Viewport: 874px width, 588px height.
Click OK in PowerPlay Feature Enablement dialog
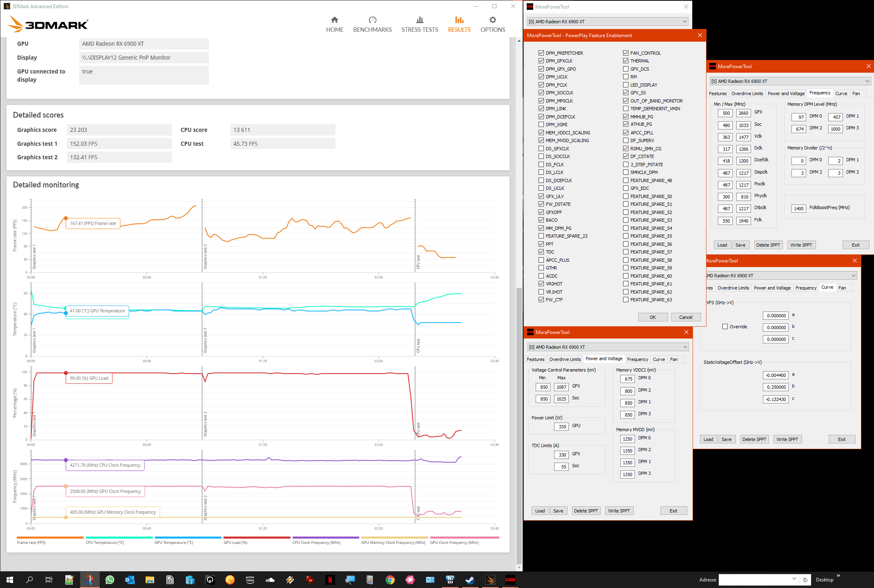(653, 317)
